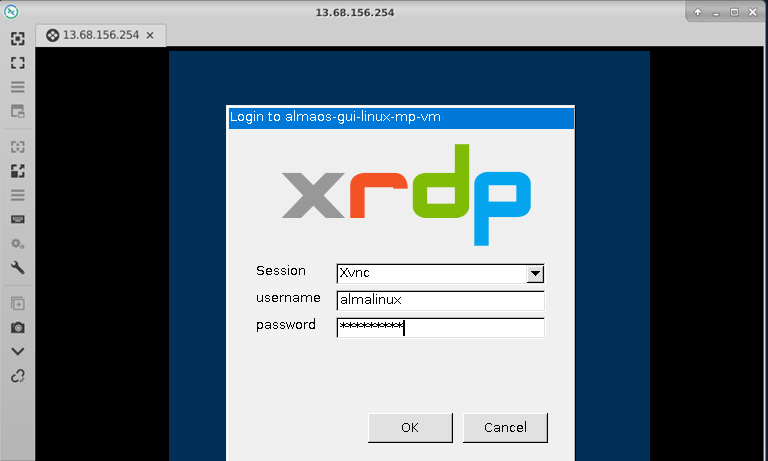Click the 'password' label

[x=286, y=325]
